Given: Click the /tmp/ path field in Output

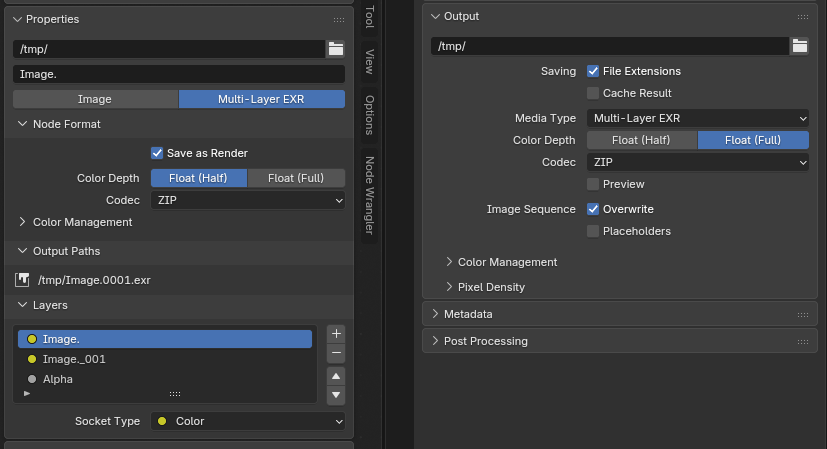Looking at the screenshot, I should [x=610, y=46].
